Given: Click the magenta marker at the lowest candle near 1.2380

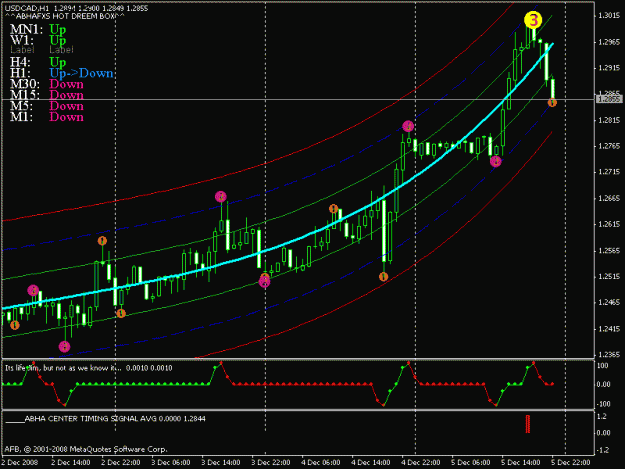Looking at the screenshot, I should tap(64, 346).
